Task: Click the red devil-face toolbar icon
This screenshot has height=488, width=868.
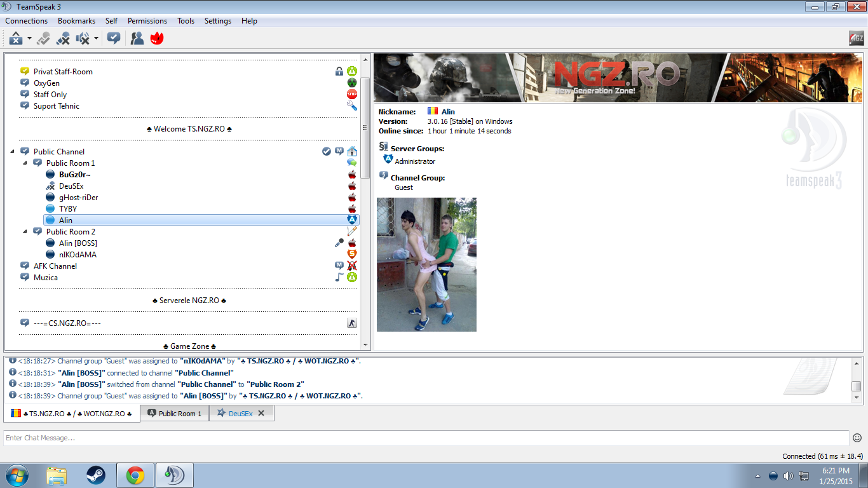Action: click(156, 39)
